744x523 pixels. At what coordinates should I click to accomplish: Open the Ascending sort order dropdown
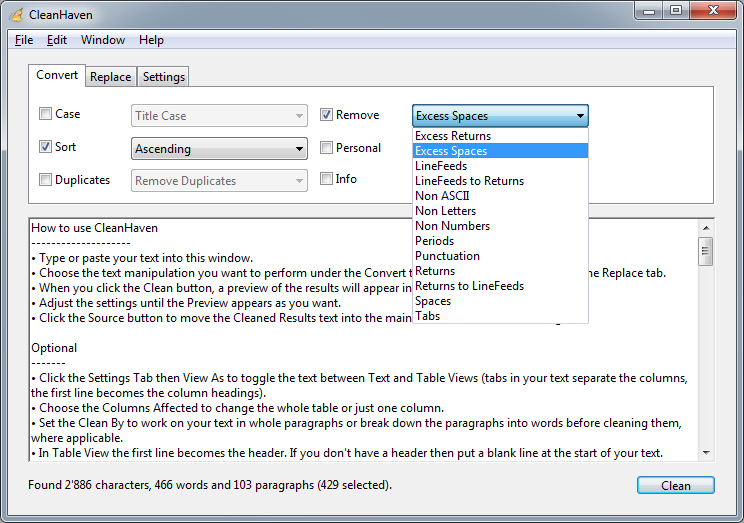tap(219, 149)
